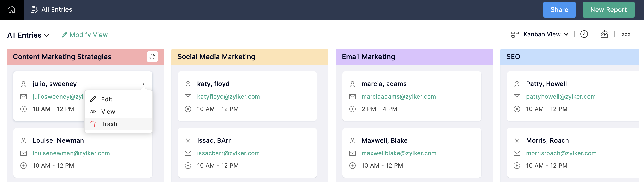Click the home icon in top bar
644x182 pixels.
point(11,10)
